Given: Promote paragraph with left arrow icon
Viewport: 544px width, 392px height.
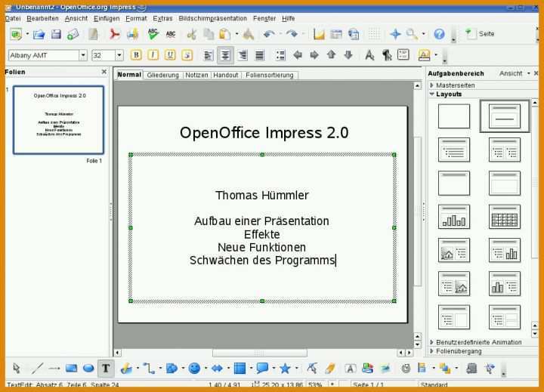Looking at the screenshot, I should 298,55.
